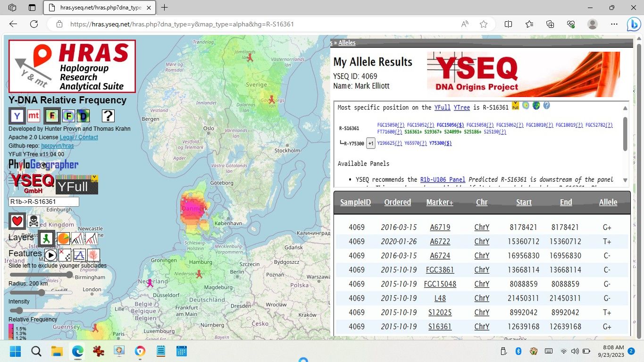
Task: Open ChrY link in L48 row
Action: [482, 298]
